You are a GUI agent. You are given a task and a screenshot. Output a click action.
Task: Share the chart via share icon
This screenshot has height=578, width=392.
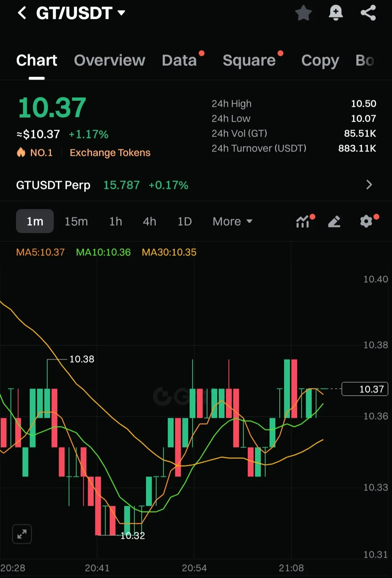(x=368, y=13)
